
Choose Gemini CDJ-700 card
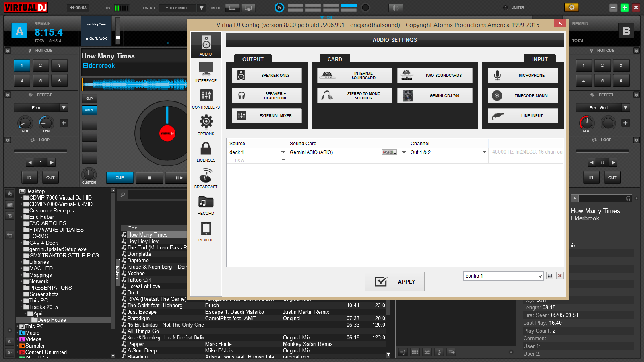435,96
